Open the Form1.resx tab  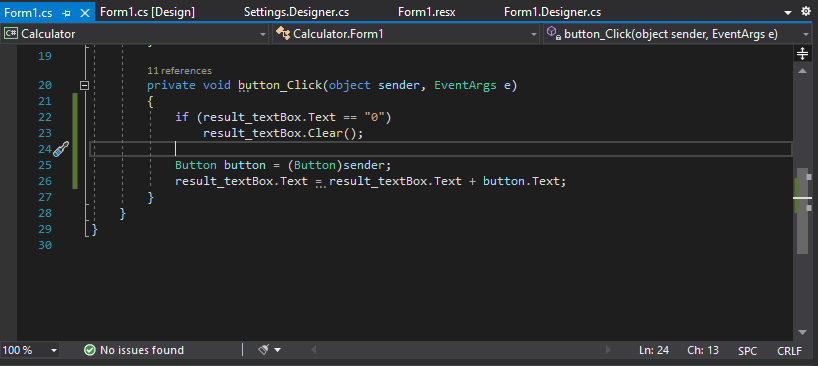coord(427,13)
